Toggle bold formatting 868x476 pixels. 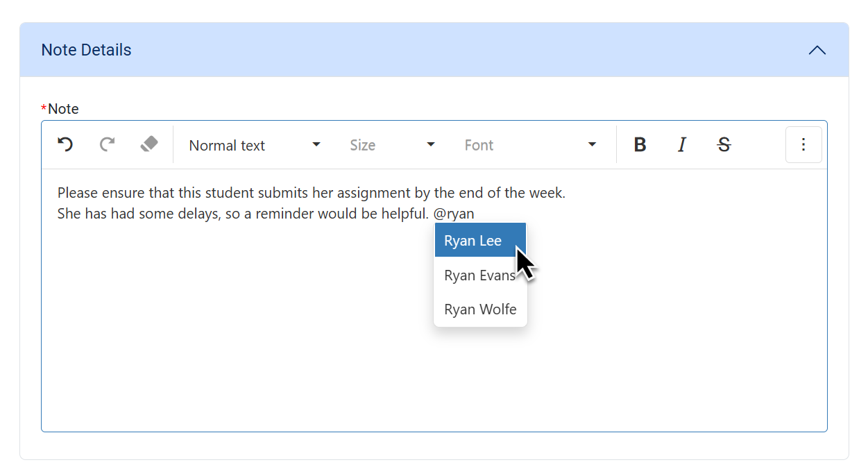tap(640, 144)
